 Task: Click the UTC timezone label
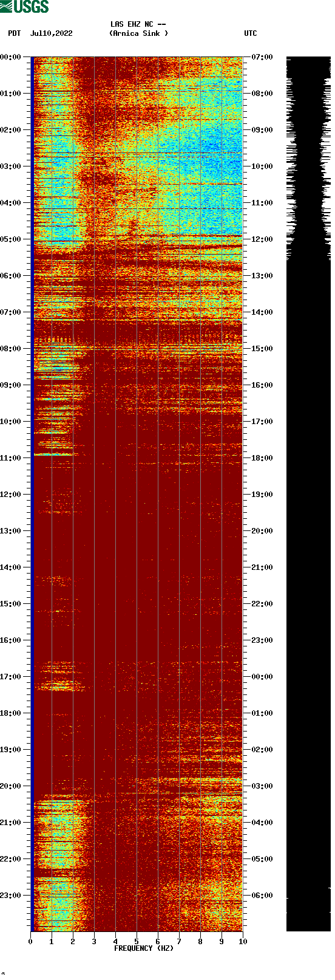[x=251, y=33]
